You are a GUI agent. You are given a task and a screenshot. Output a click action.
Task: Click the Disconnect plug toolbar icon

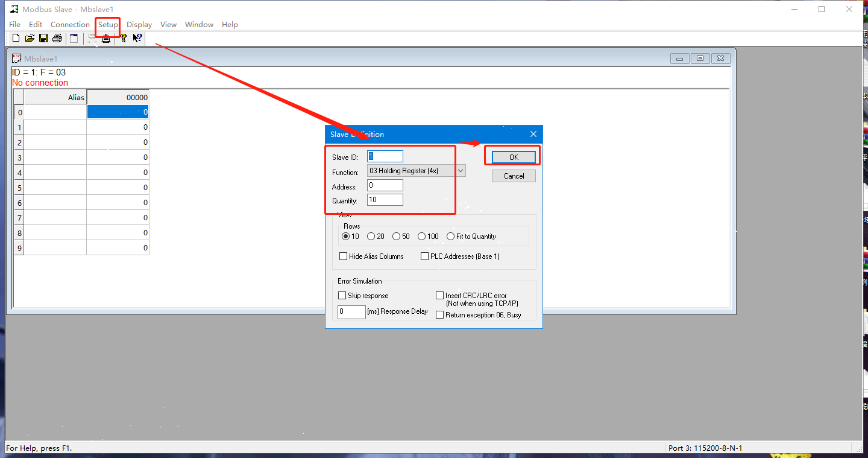pyautogui.click(x=106, y=39)
